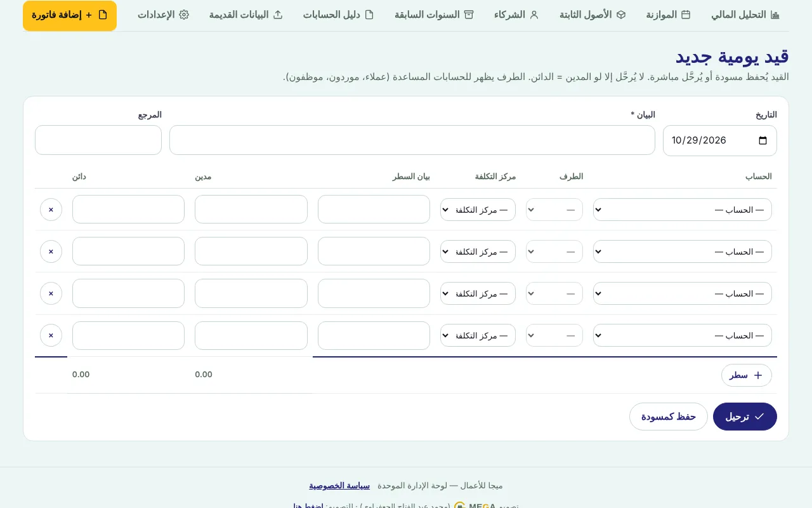Remove the fourth journal line with ×
812x508 pixels.
coord(51,335)
